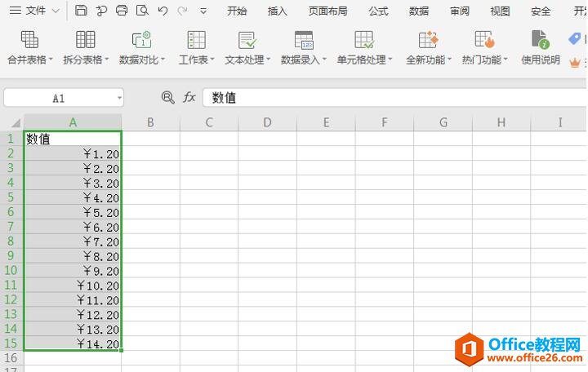588x372 pixels.
Task: Click the 热门功能 icon
Action: pyautogui.click(x=484, y=39)
